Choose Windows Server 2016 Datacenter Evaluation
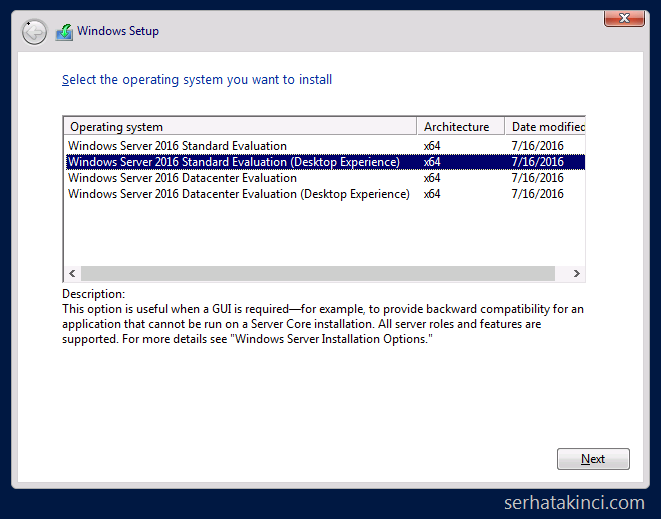The height and width of the screenshot is (519, 661). 182,178
